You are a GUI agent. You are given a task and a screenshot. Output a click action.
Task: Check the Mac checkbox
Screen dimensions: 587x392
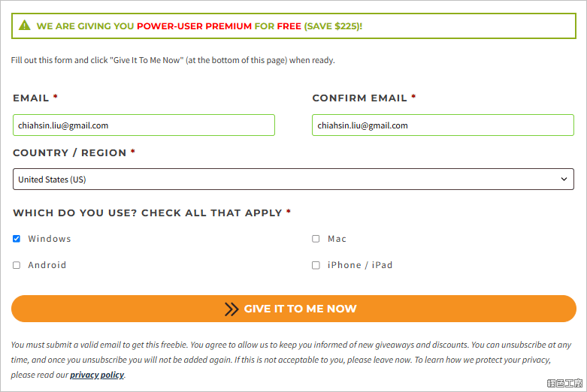pos(316,239)
